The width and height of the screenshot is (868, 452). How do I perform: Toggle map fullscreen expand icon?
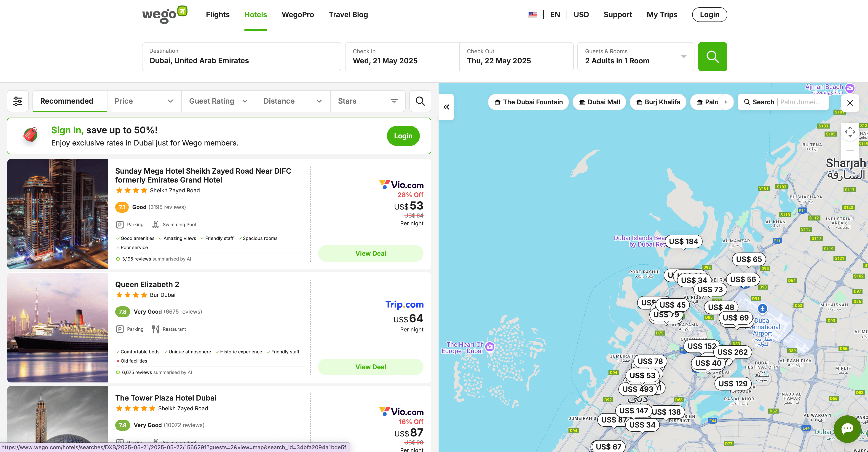[x=850, y=132]
